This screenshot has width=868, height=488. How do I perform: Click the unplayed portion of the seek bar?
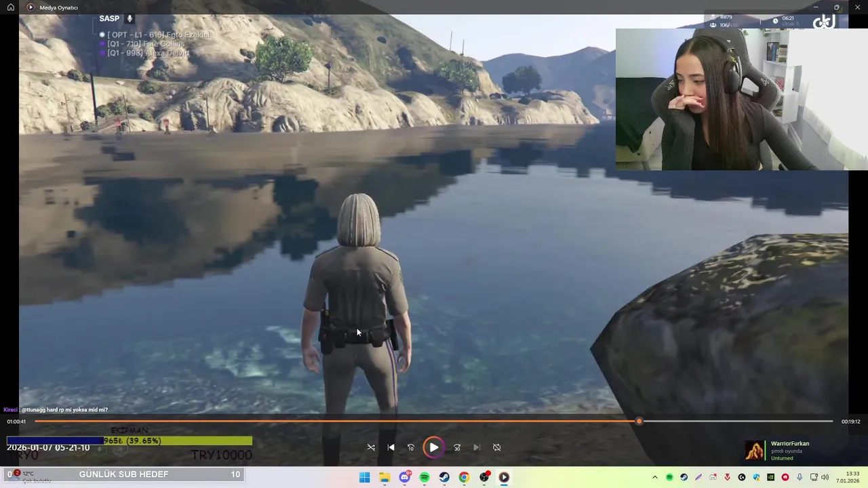[737, 421]
